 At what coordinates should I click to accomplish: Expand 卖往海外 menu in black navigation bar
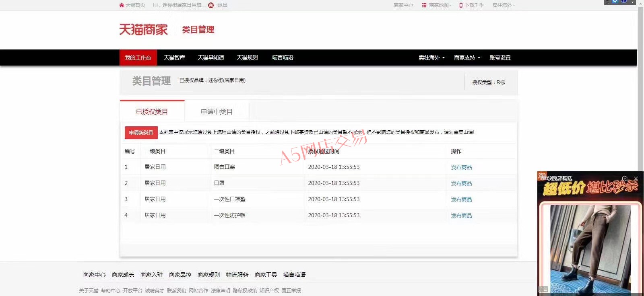[431, 58]
